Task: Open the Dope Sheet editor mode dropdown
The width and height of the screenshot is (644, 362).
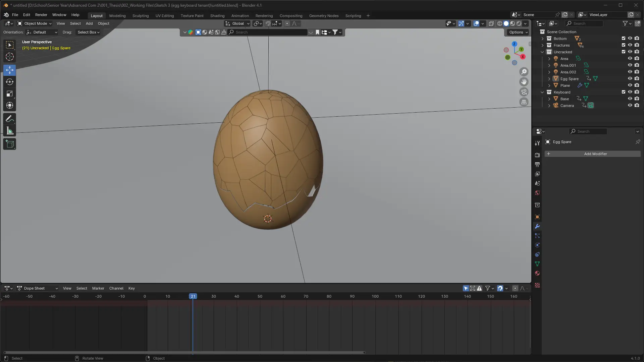Action: coord(38,288)
